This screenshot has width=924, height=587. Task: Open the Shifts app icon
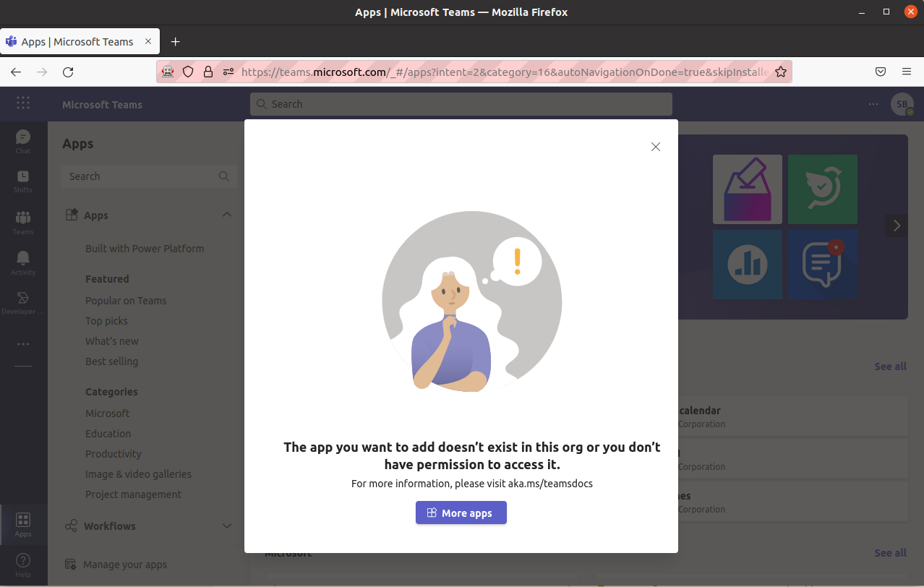(x=23, y=181)
